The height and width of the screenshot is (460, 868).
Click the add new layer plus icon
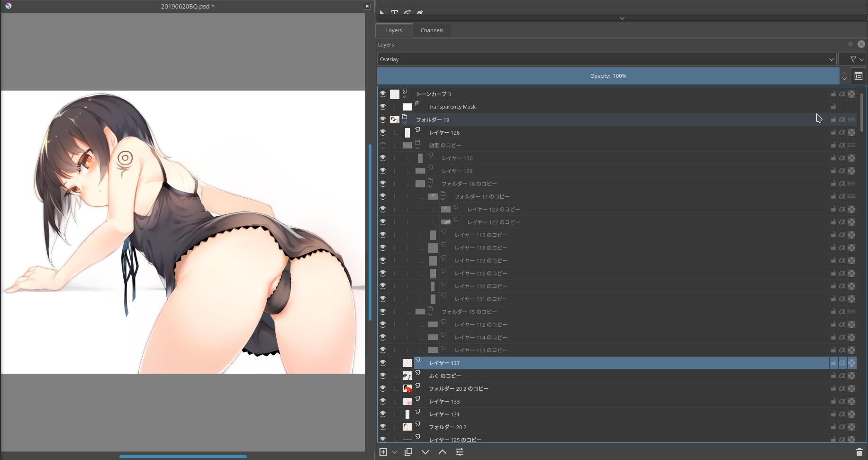(383, 452)
